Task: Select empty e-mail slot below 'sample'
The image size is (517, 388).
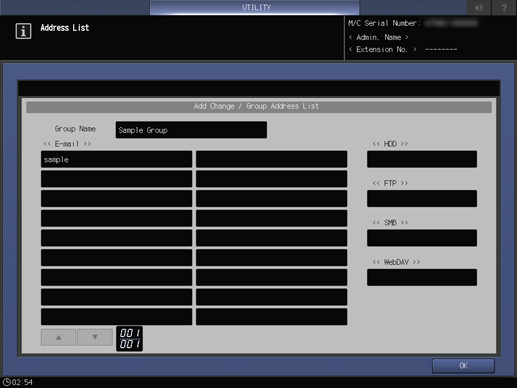Action: (116, 179)
